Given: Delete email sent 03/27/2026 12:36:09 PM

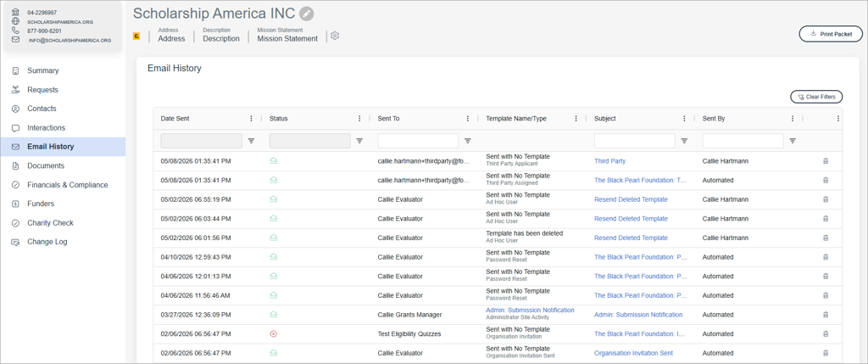Looking at the screenshot, I should pyautogui.click(x=826, y=315).
